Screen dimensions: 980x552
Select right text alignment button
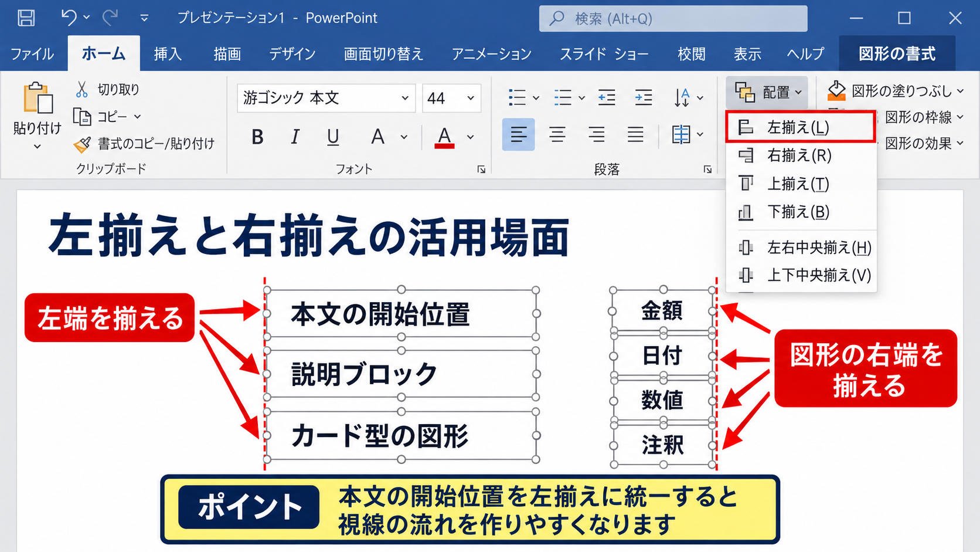[x=597, y=135]
